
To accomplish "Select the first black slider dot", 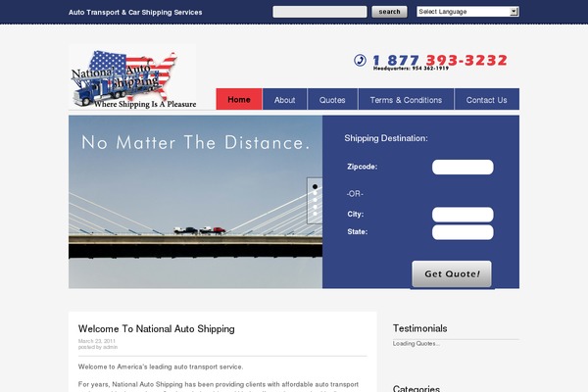I will [315, 186].
